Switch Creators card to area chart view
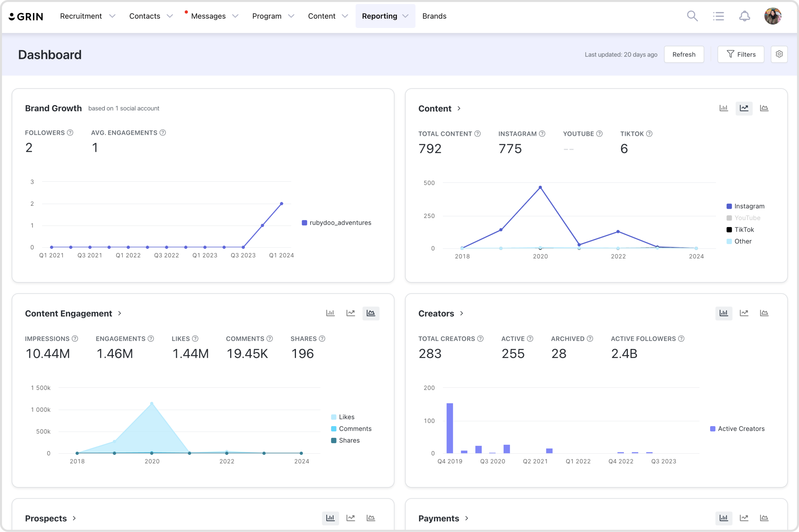Screen dimensions: 799x532 [764, 313]
